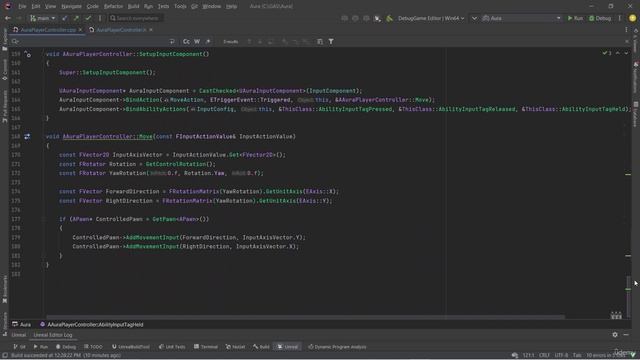Click the green Run button
The image size is (640, 360).
coord(575,18)
